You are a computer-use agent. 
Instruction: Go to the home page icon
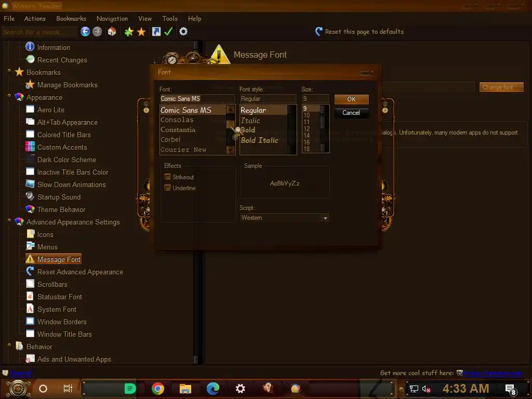pos(112,32)
